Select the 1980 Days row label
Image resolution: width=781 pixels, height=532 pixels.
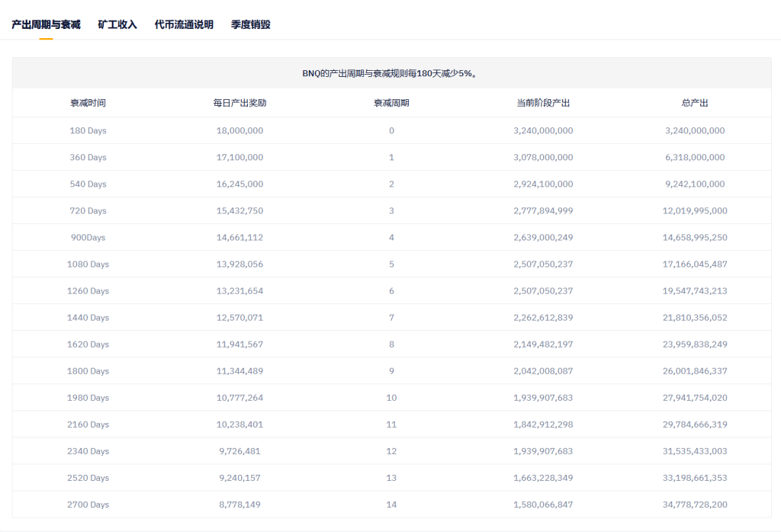coord(88,398)
